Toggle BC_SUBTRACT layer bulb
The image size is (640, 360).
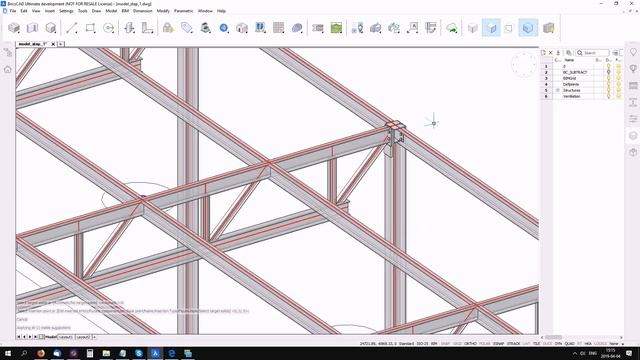pos(608,72)
